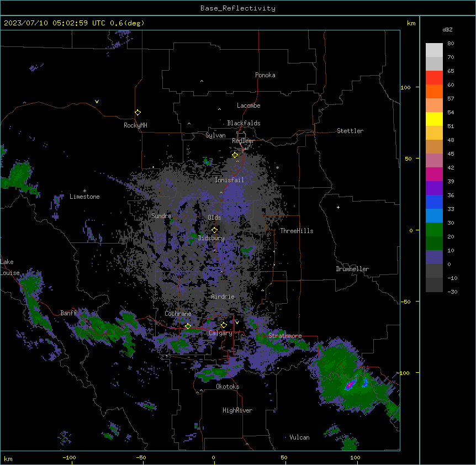Screen dimensions: 476x465
Task: Click the Olds label
Action: (214, 218)
